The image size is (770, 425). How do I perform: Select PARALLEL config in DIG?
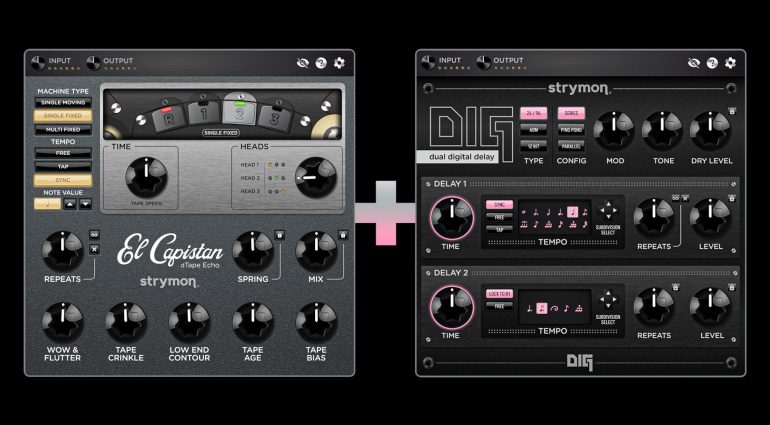tap(571, 146)
